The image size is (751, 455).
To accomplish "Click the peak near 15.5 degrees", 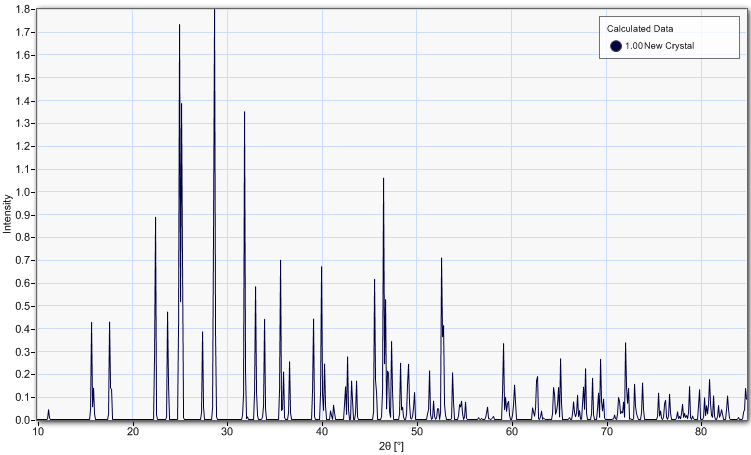I will (x=91, y=325).
